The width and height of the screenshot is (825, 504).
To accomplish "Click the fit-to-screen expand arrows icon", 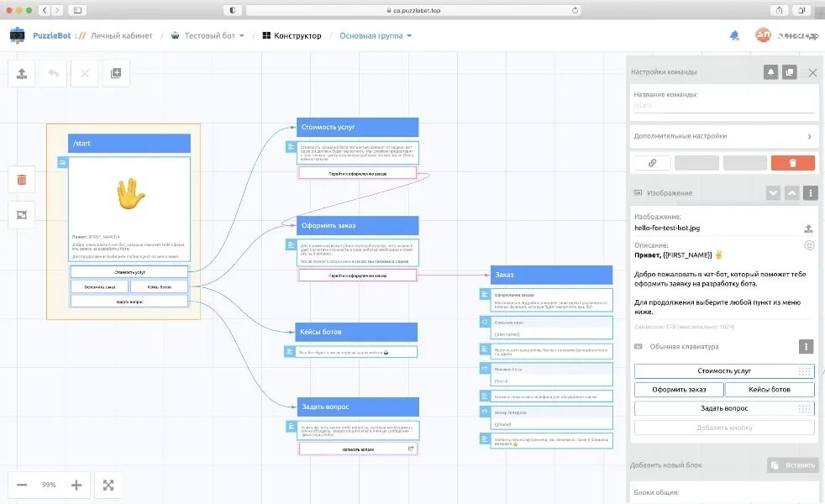I will [108, 485].
